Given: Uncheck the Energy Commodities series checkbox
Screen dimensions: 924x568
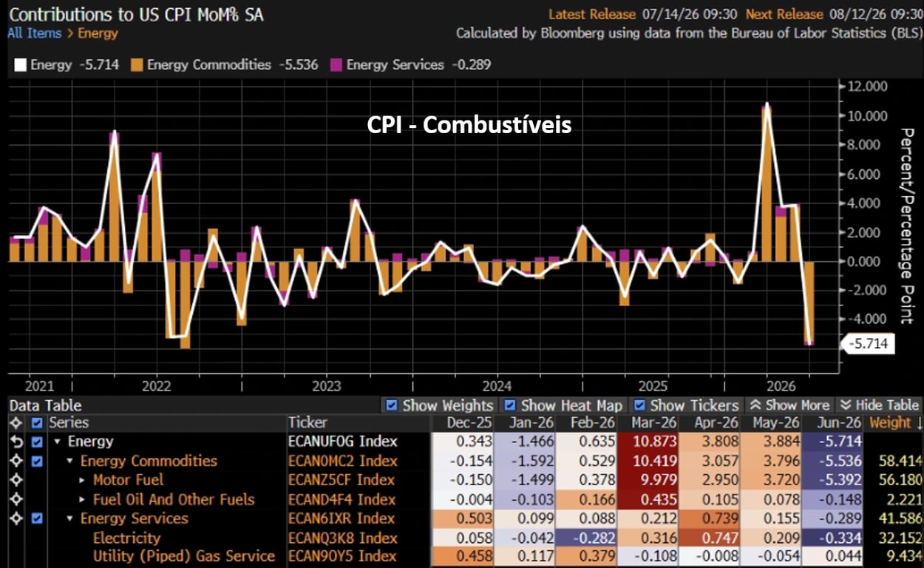Looking at the screenshot, I should click(x=38, y=461).
